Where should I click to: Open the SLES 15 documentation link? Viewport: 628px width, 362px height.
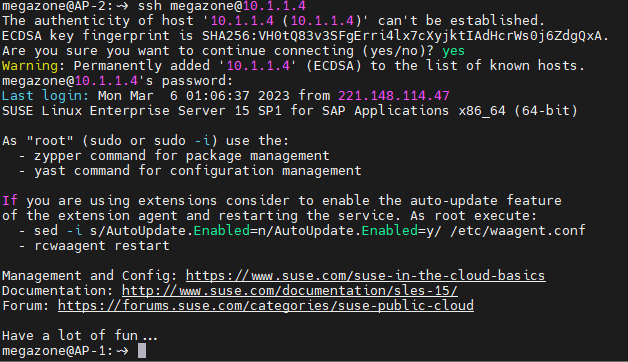point(290,291)
